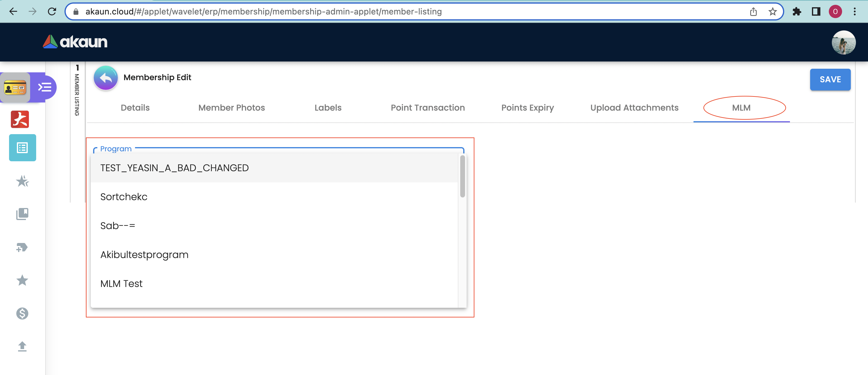Open the Point Transaction tab
This screenshot has width=868, height=375.
pyautogui.click(x=428, y=108)
